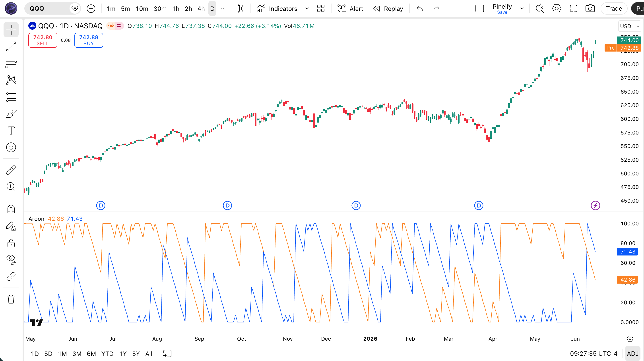Open the purple lightning event marker
The height and width of the screenshot is (361, 644).
point(595,206)
